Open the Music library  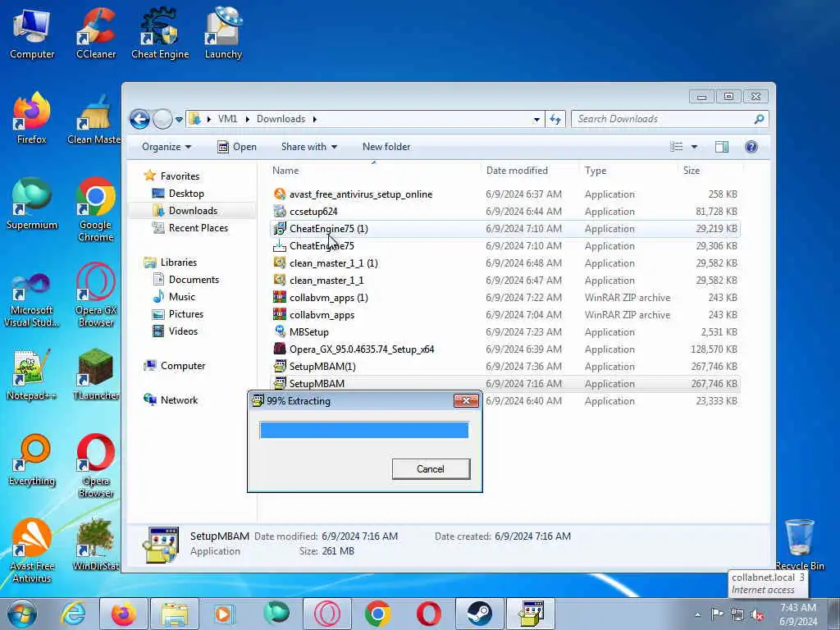tap(181, 297)
